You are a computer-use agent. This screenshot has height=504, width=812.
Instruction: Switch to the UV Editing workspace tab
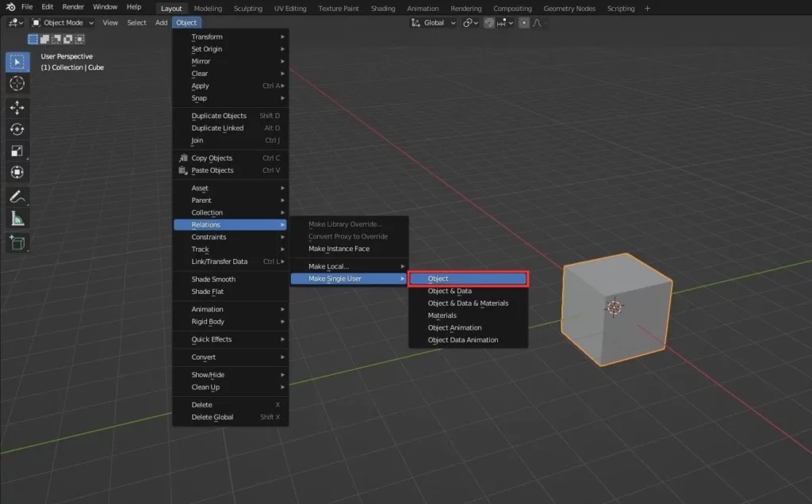290,9
